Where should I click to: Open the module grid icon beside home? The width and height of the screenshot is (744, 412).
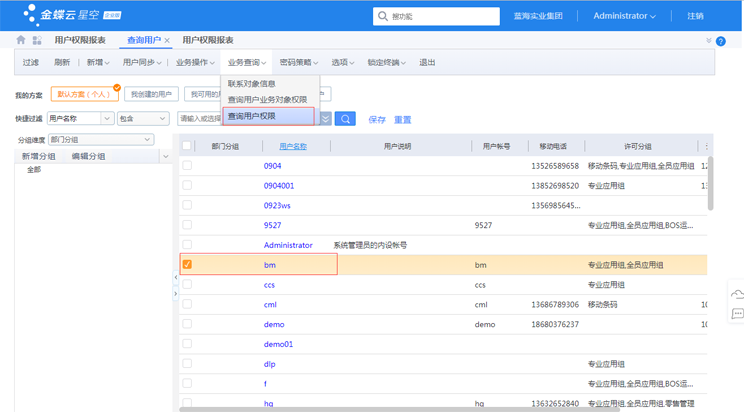(37, 40)
